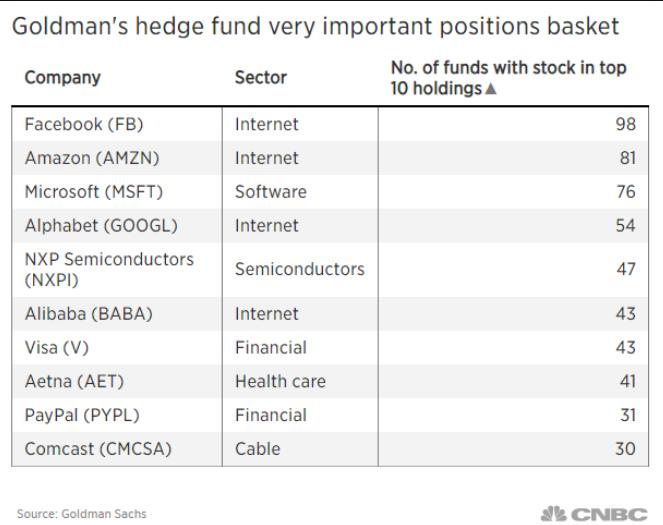The image size is (663, 525).
Task: Click the Semiconductors sector cell
Action: [300, 270]
